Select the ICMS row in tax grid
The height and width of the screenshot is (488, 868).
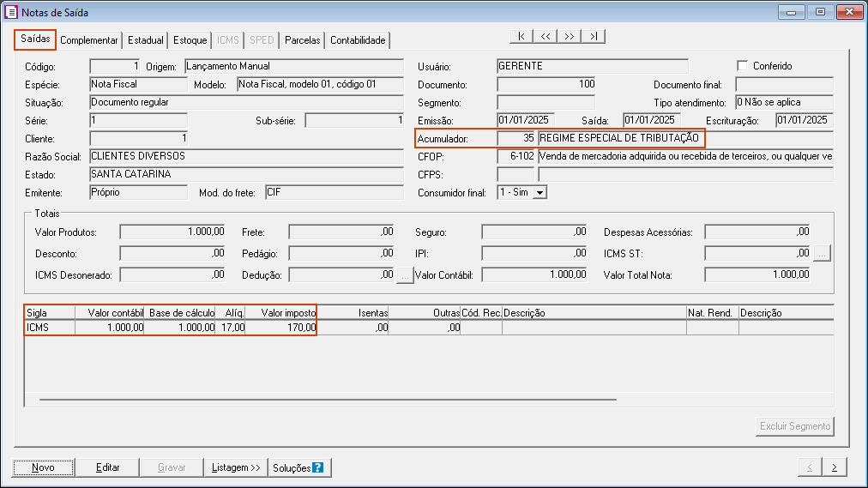pyautogui.click(x=50, y=327)
